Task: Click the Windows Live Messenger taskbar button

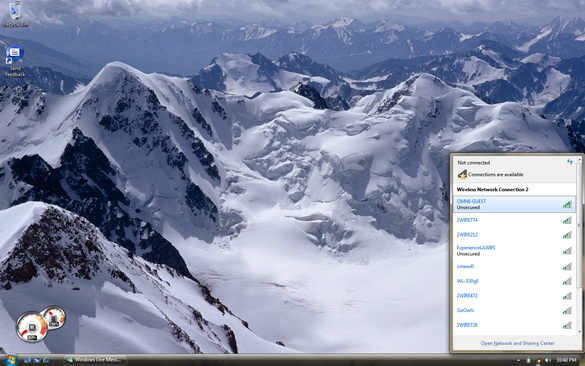Action: point(95,360)
